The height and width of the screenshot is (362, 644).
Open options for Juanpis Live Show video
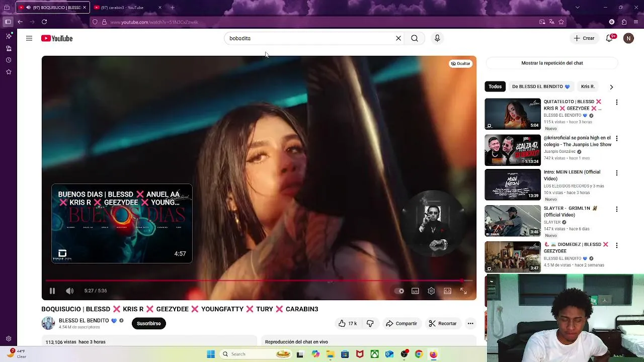click(x=617, y=139)
